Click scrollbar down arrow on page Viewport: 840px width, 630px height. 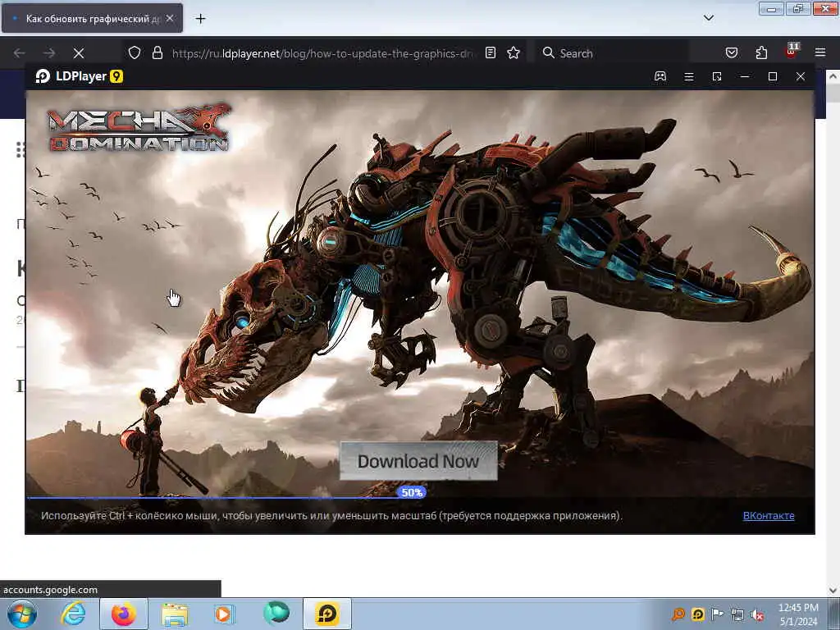[x=833, y=591]
